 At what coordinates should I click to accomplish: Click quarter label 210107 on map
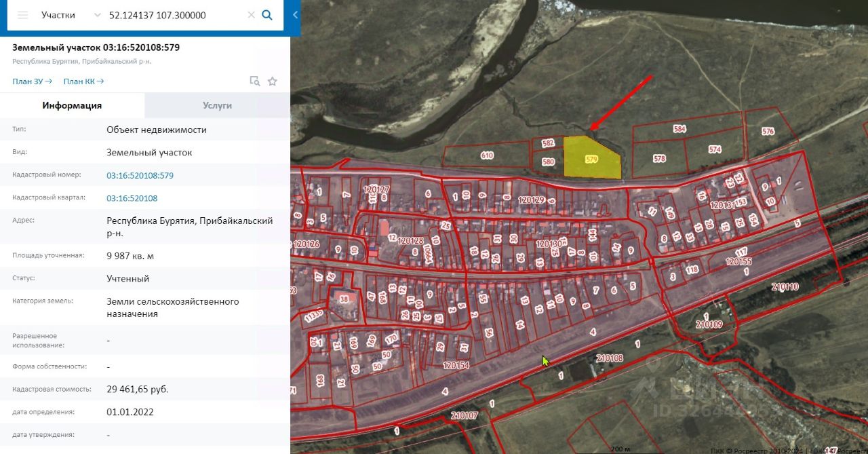point(464,415)
